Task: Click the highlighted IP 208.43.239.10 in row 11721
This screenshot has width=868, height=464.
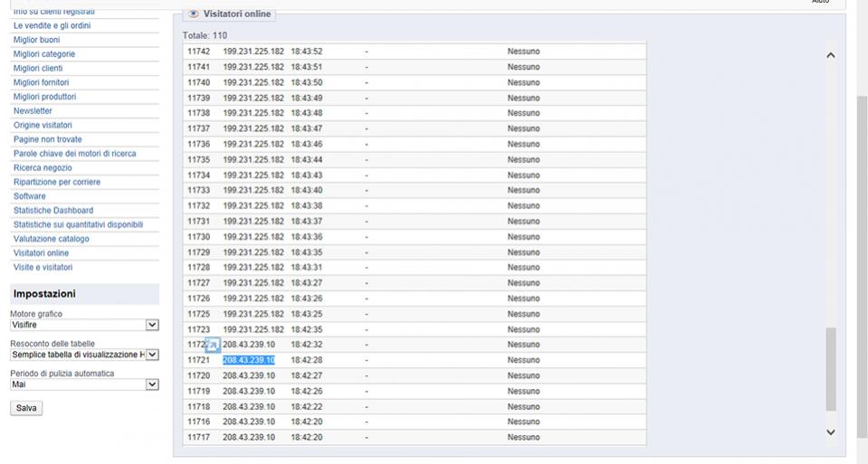Action: coord(249,360)
